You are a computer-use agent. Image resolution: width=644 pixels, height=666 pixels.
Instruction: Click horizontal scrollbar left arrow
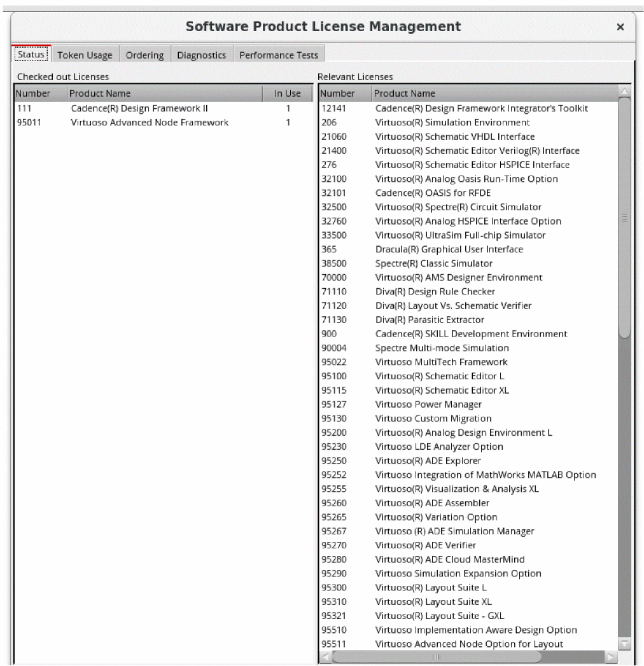[x=325, y=656]
